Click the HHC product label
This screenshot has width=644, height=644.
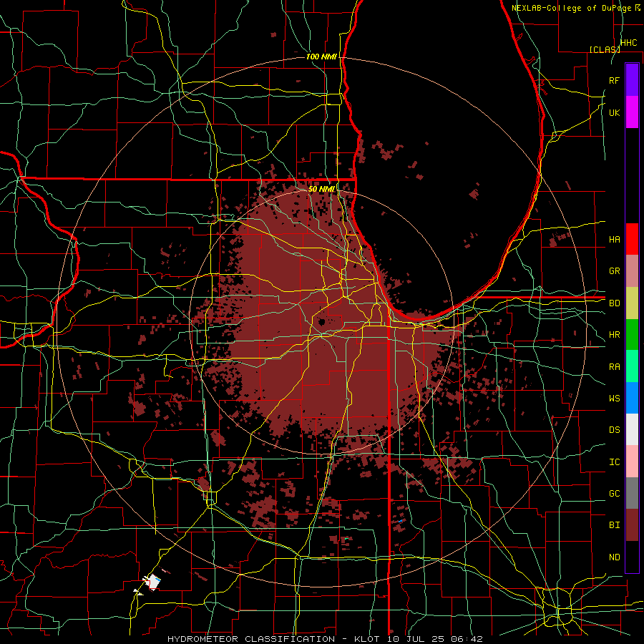[629, 43]
